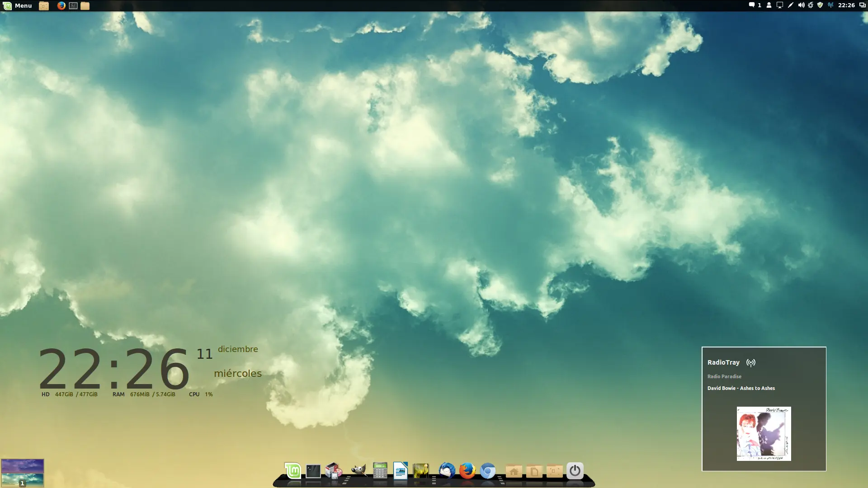Open the panel clock showing 22:26

[x=846, y=5]
